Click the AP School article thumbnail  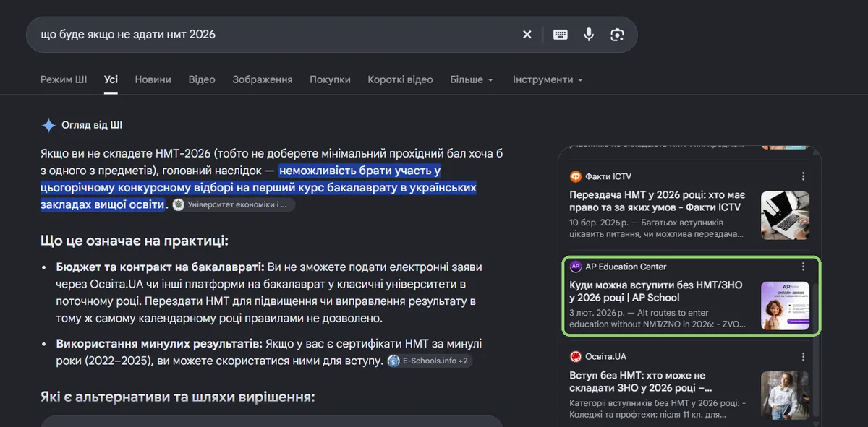coord(785,306)
